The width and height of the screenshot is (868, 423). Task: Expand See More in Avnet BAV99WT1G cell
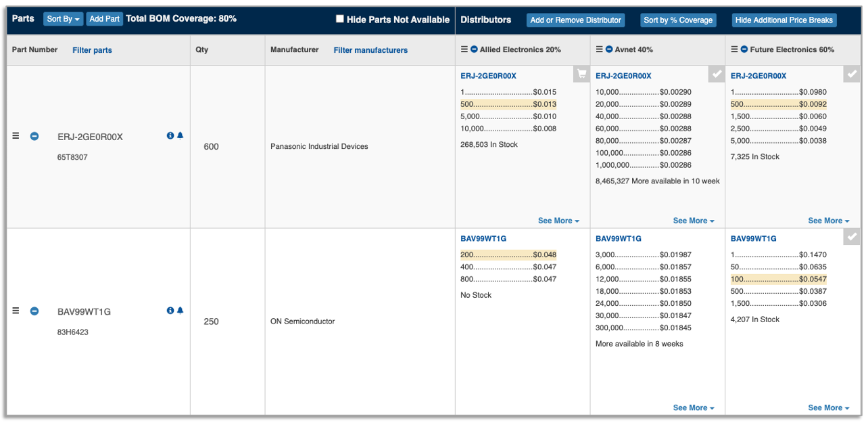coord(694,407)
